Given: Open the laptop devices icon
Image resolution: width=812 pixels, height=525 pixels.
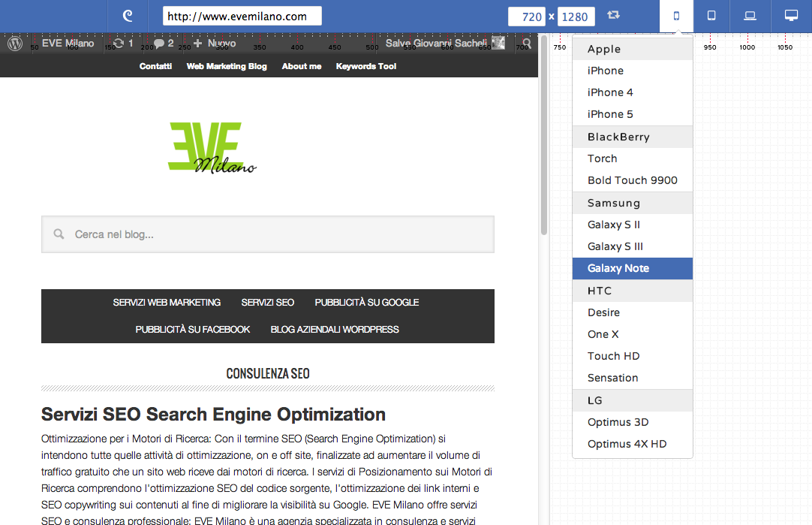Looking at the screenshot, I should pos(750,16).
